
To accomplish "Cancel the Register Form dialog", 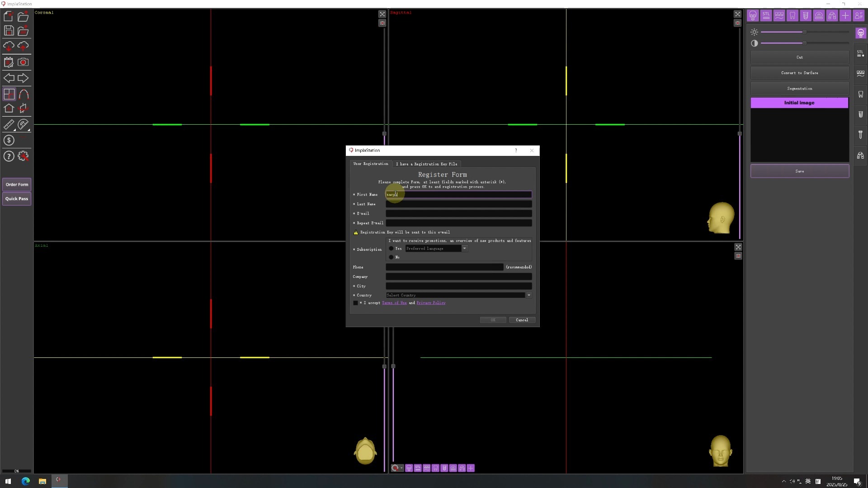I will point(522,320).
